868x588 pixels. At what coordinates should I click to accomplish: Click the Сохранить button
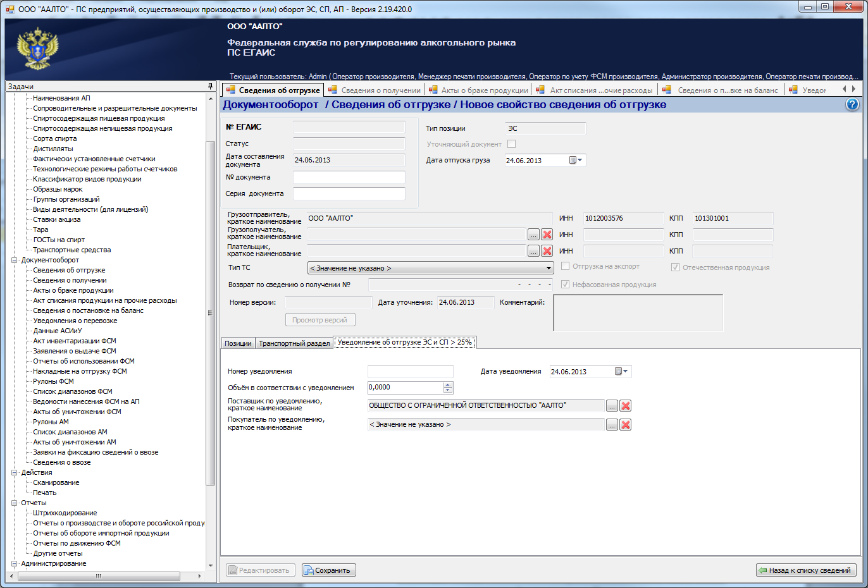point(329,570)
